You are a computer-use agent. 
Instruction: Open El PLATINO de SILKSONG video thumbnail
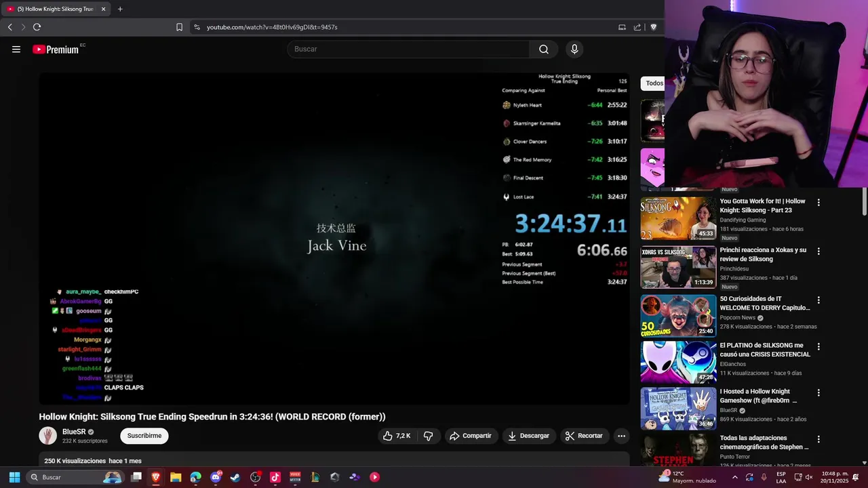pyautogui.click(x=678, y=362)
